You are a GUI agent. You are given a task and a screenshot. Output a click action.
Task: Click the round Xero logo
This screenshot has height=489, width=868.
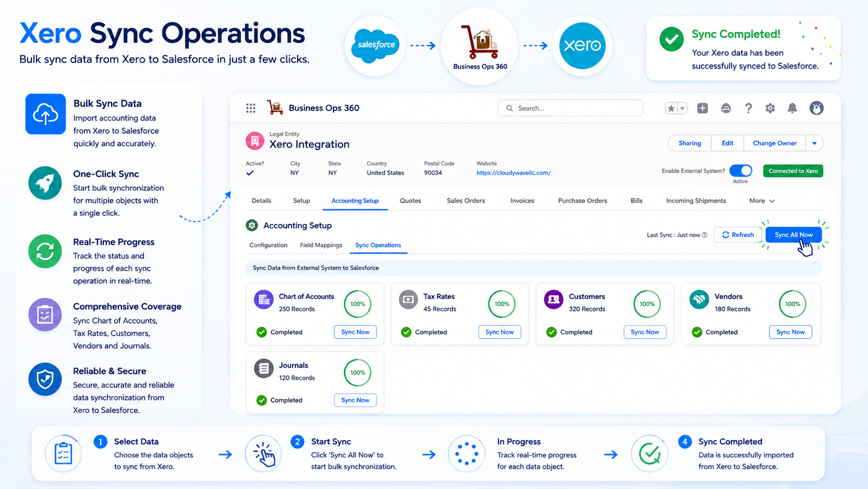click(582, 46)
